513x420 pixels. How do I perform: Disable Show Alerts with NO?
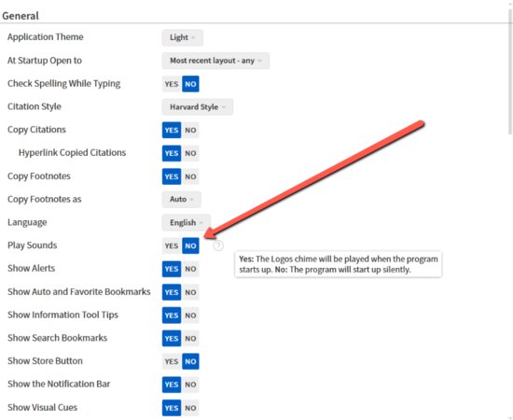[x=190, y=269]
